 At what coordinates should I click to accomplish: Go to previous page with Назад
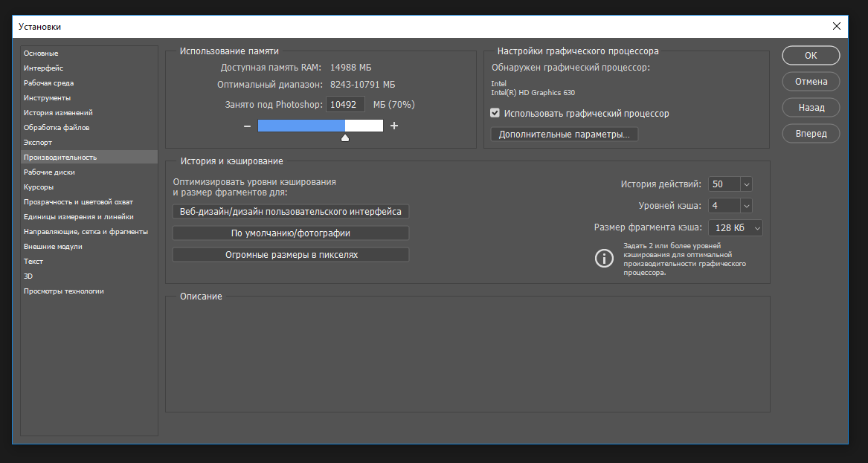pyautogui.click(x=811, y=107)
